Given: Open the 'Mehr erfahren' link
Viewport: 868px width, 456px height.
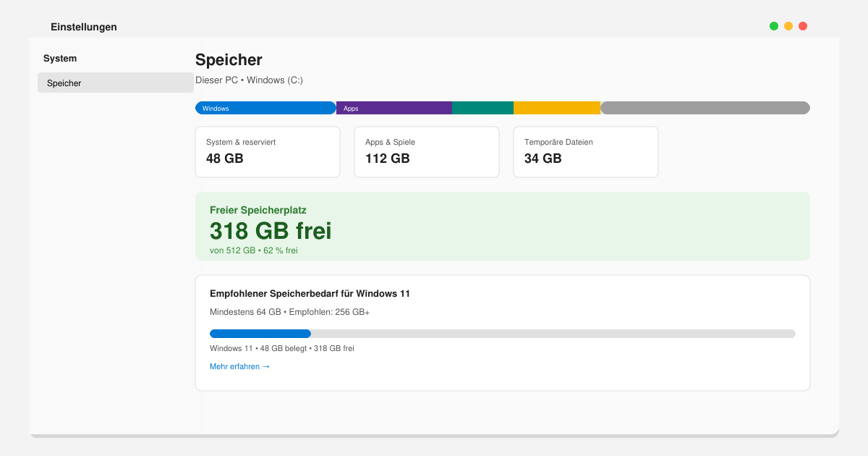Looking at the screenshot, I should coord(239,366).
